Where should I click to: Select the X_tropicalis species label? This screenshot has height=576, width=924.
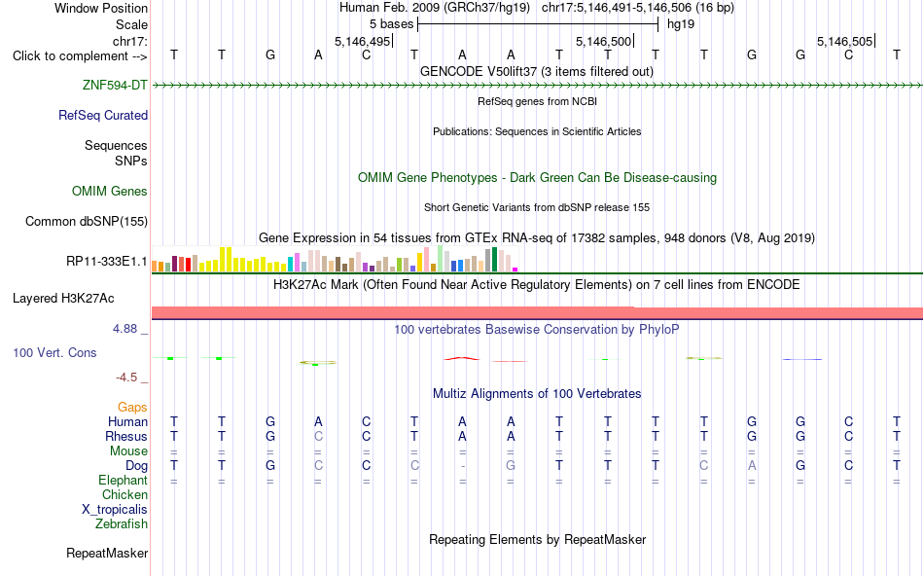[x=115, y=510]
